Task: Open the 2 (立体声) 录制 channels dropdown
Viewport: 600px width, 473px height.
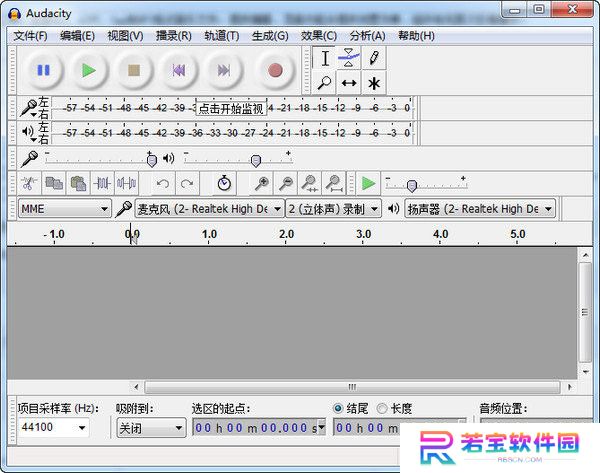Action: coord(333,209)
